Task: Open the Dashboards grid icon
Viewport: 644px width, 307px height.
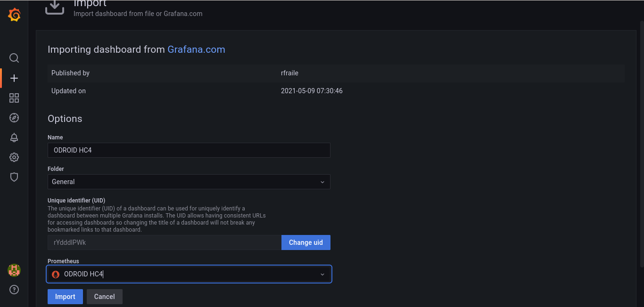Action: point(14,98)
